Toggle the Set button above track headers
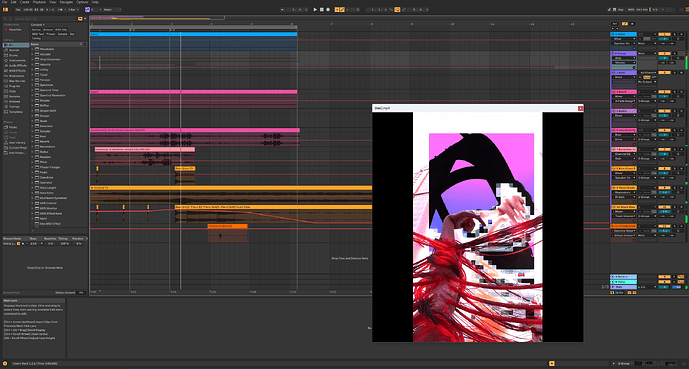The width and height of the screenshot is (689, 369). click(615, 24)
